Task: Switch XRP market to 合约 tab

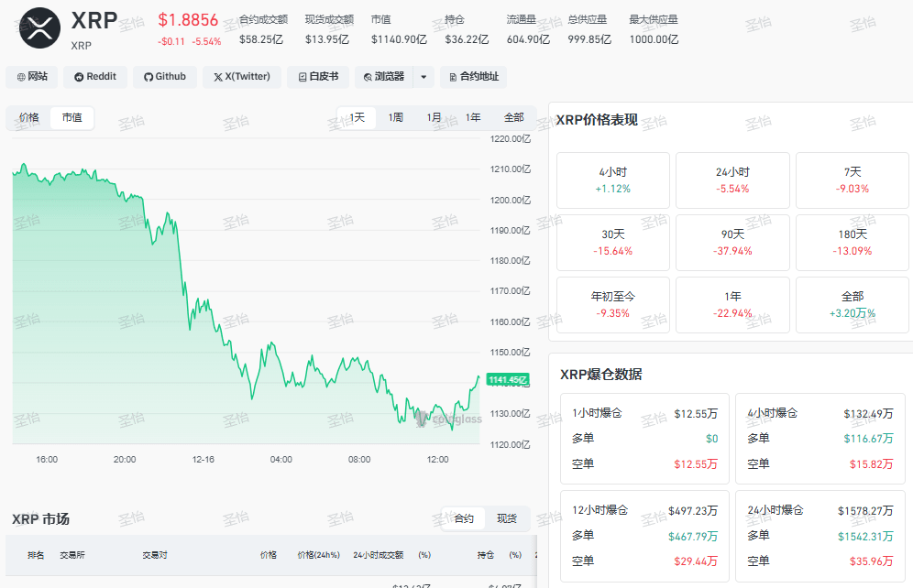Action: 464,518
